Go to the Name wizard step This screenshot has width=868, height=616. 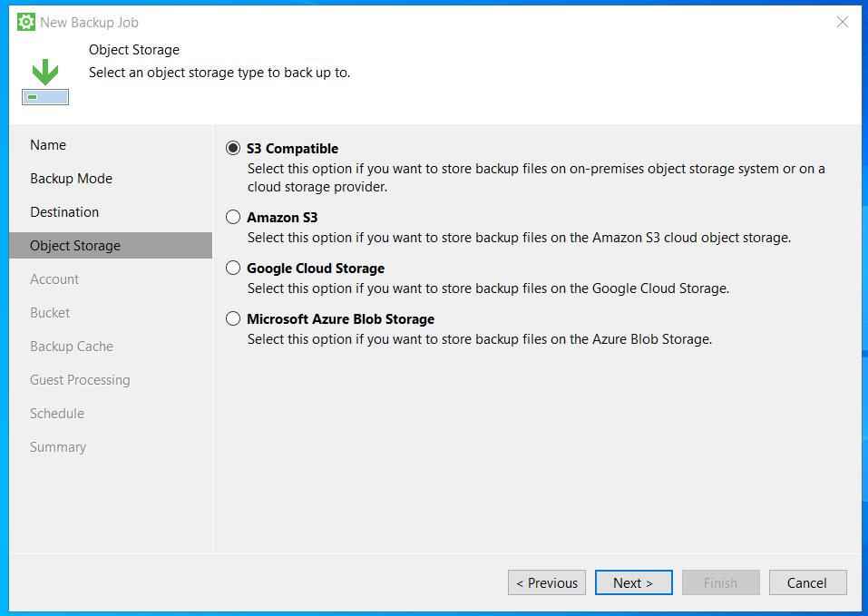pyautogui.click(x=48, y=145)
